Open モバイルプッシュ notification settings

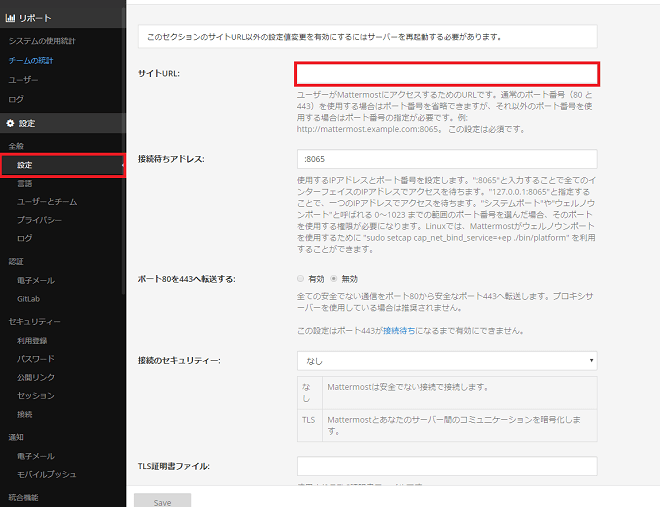pyautogui.click(x=47, y=475)
